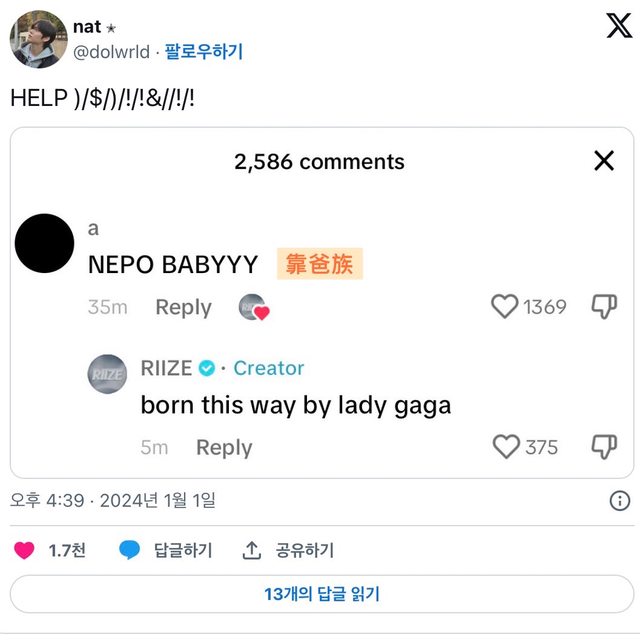This screenshot has width=640, height=640.
Task: Read the 13 replies button
Action: (321, 594)
